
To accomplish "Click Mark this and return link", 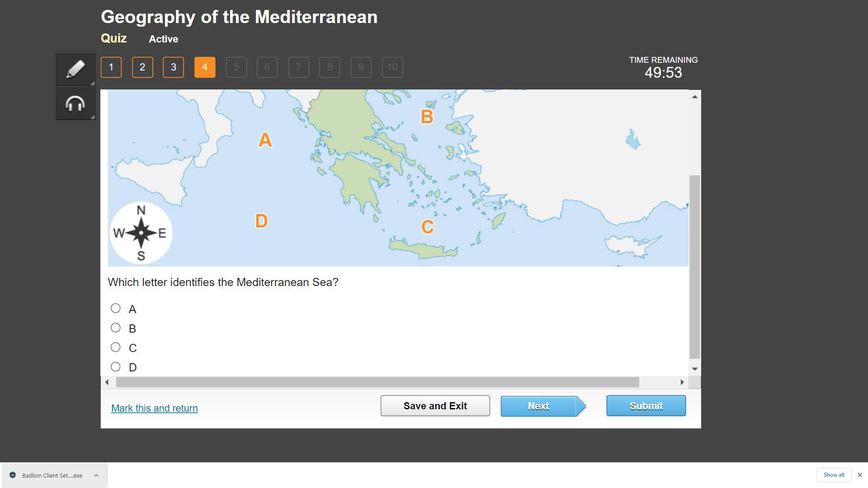I will (x=154, y=408).
